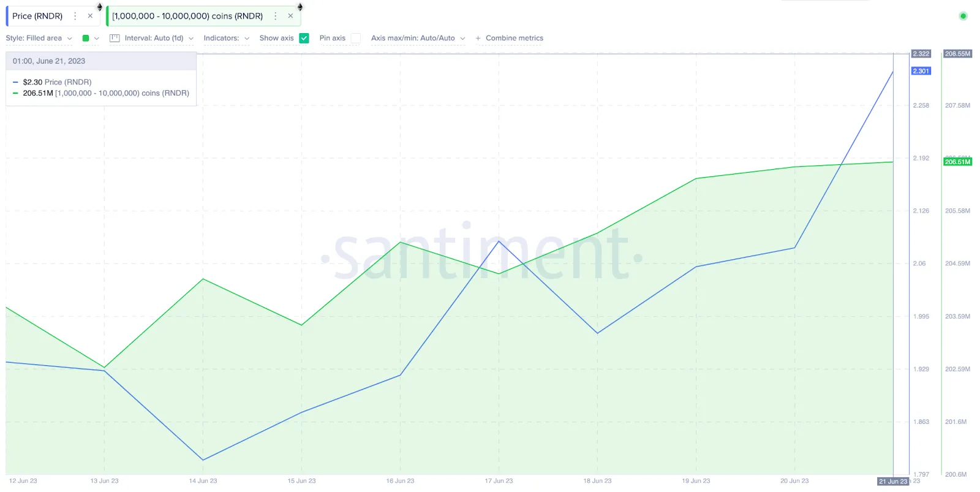
Task: Click the interval ruler icon
Action: point(115,38)
